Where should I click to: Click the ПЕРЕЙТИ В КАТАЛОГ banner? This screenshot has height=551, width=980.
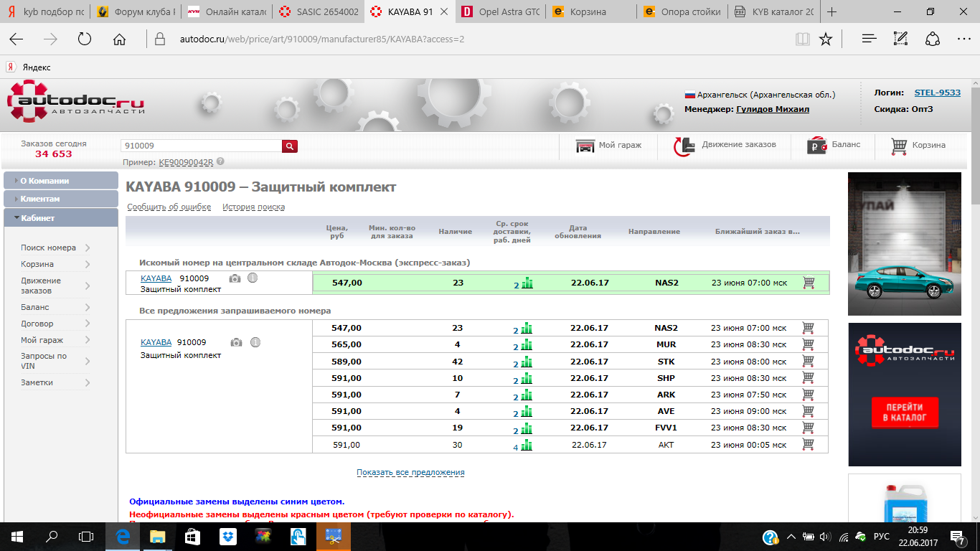tap(905, 411)
